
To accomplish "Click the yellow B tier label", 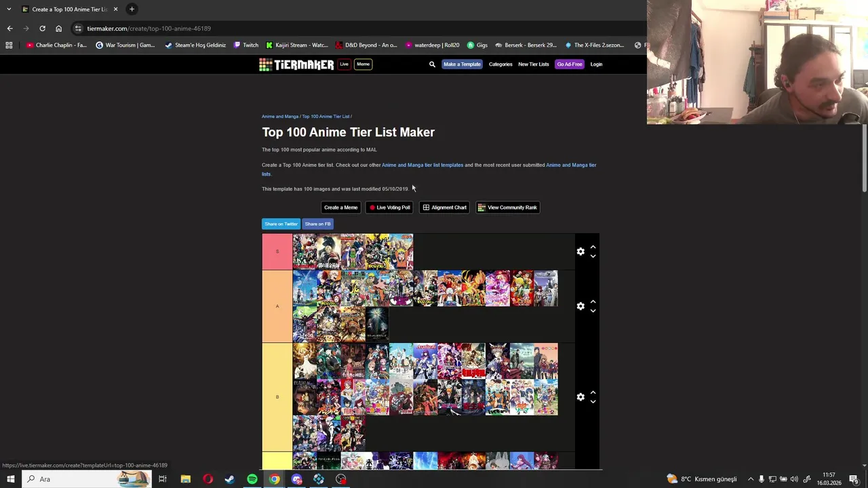I will tap(277, 397).
